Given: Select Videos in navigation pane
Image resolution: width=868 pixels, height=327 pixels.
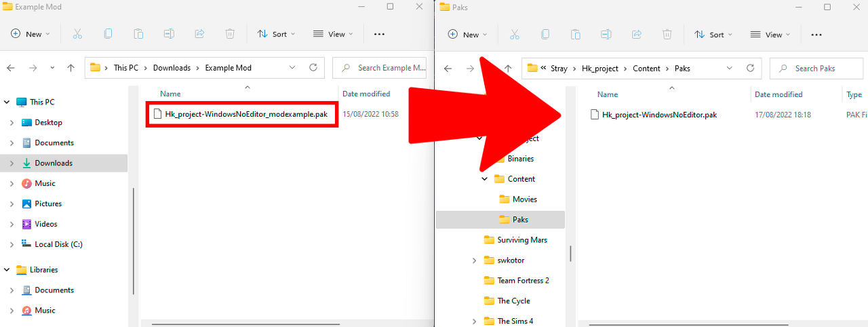Looking at the screenshot, I should point(46,224).
